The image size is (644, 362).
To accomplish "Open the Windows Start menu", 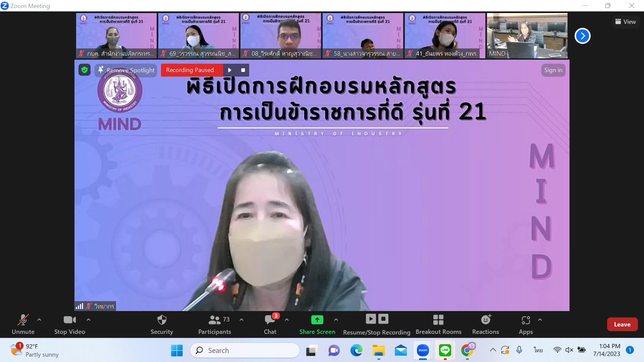I will point(177,350).
